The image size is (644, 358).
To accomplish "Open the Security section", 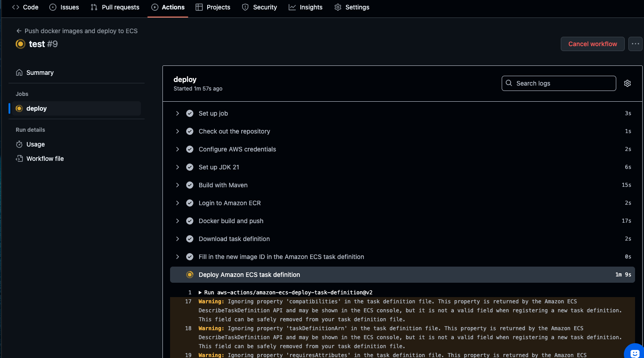I will click(259, 7).
